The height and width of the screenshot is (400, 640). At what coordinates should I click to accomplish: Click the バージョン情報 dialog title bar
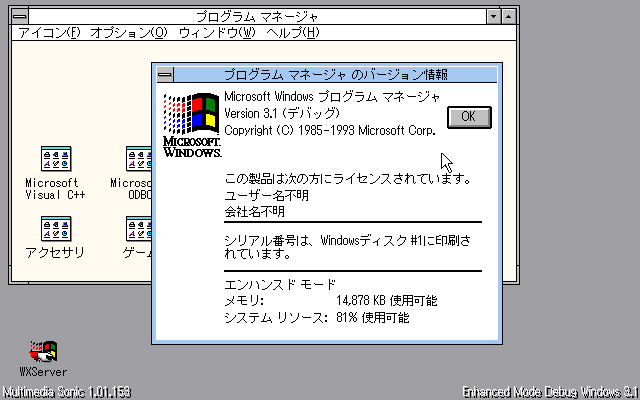[x=336, y=75]
